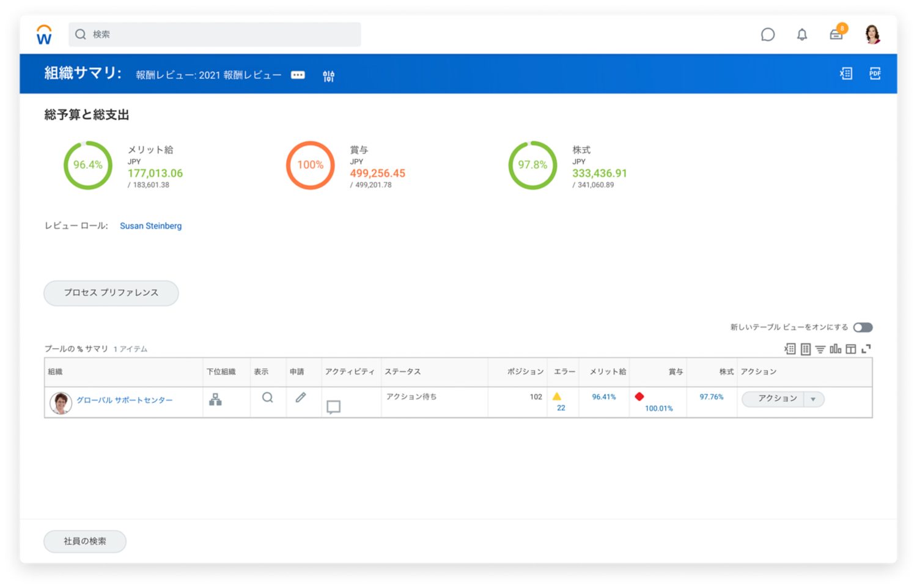
Task: Expand table to fullscreen icon
Action: pyautogui.click(x=866, y=348)
